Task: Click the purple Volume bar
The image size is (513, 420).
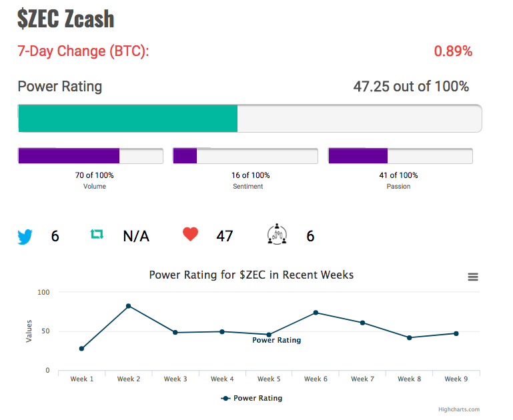Action: [x=69, y=155]
